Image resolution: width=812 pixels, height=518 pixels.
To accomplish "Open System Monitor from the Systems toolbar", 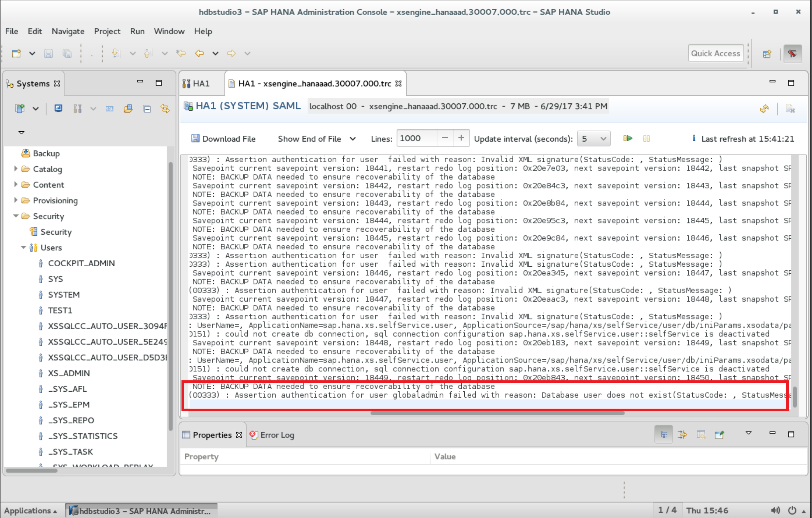I will coord(58,109).
